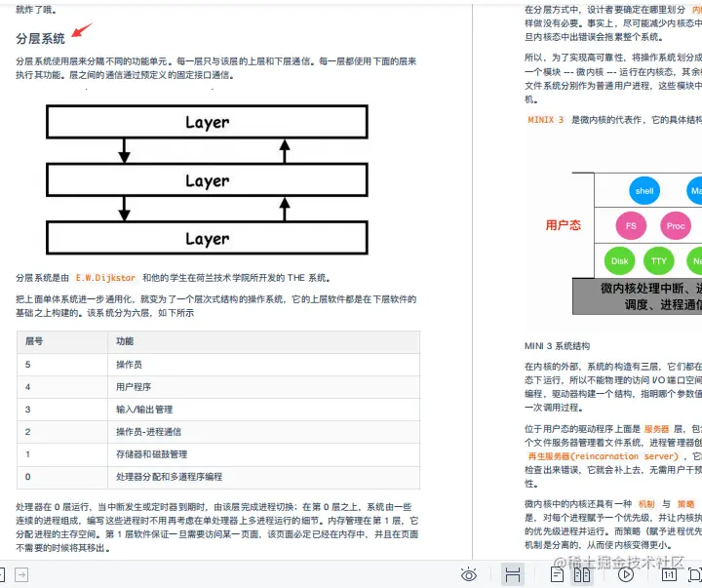Click the 再生服务器(reincarnation server) text
The height and width of the screenshot is (588, 702).
(604, 456)
